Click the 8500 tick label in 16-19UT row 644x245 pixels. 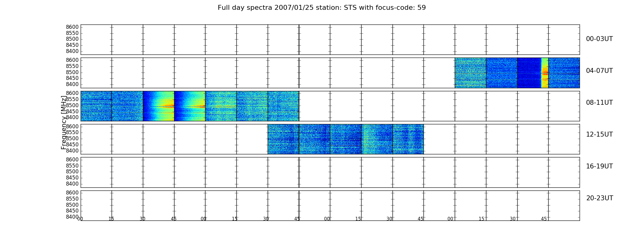coord(72,171)
